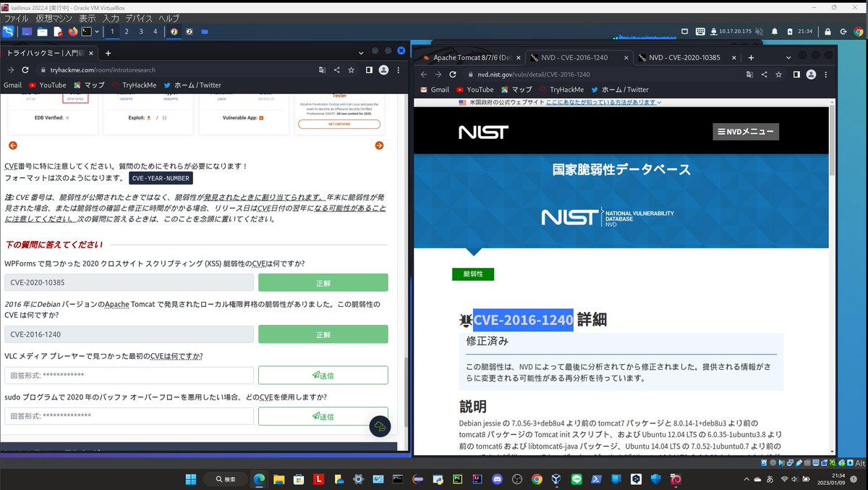Open the green chat bubble on the TryHackMe page
Viewport: 868px width, 490px height.
(x=380, y=426)
